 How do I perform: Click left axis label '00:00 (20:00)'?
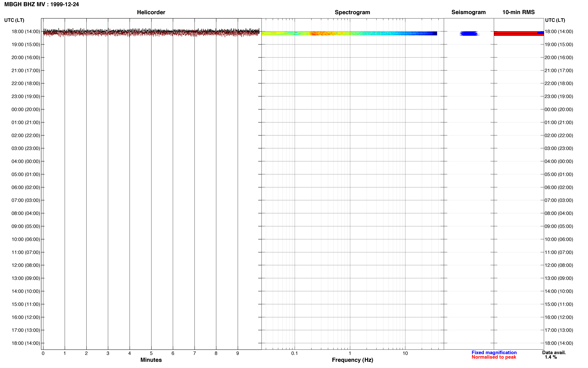tap(26, 109)
